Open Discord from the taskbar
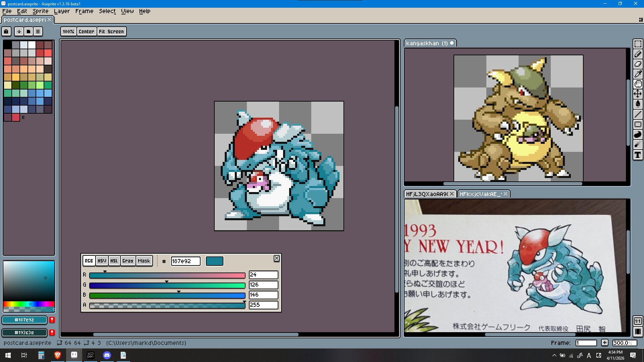This screenshot has width=644, height=362. (x=107, y=355)
